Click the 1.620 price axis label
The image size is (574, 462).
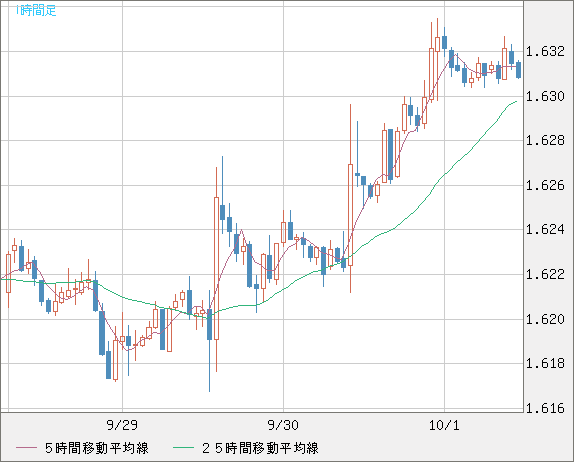(x=545, y=320)
